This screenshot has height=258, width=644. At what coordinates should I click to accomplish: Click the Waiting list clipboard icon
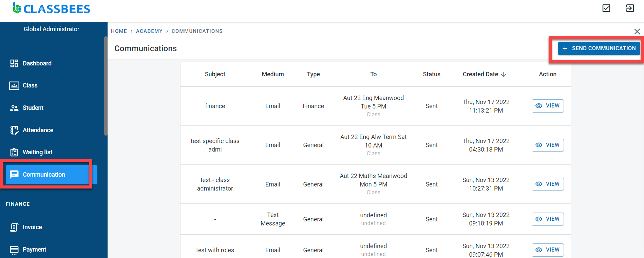pos(14,152)
